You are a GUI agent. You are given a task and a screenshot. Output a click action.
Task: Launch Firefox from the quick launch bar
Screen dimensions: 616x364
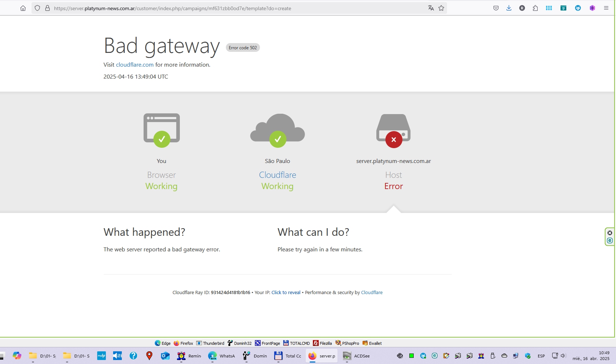pyautogui.click(x=183, y=343)
